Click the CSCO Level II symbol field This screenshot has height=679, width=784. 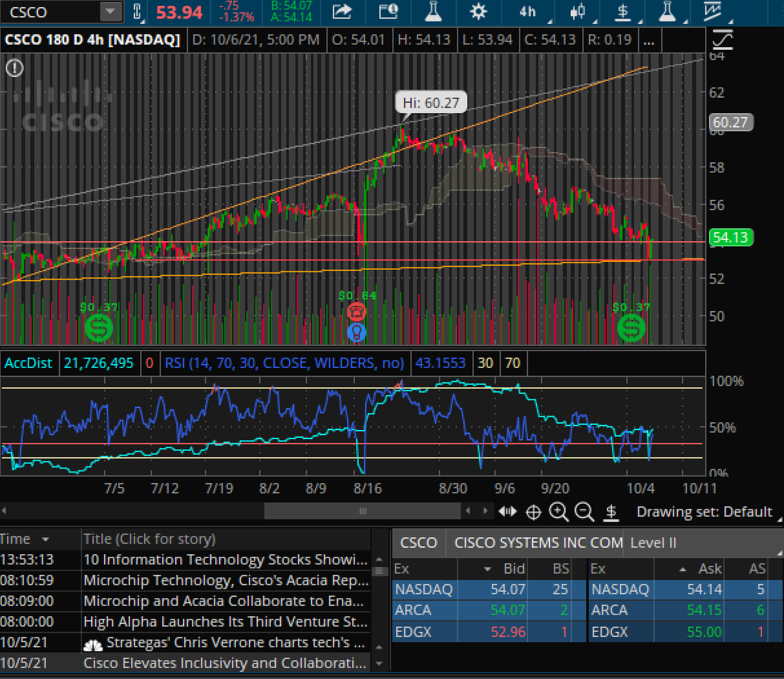pyautogui.click(x=418, y=542)
